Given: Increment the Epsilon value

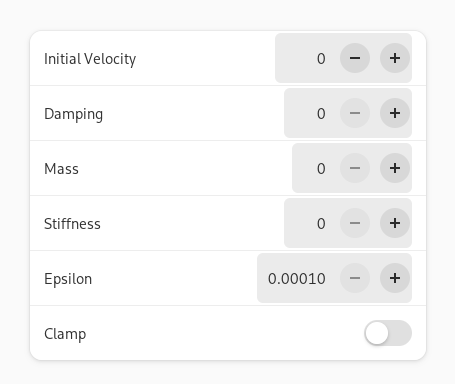Looking at the screenshot, I should click(395, 278).
